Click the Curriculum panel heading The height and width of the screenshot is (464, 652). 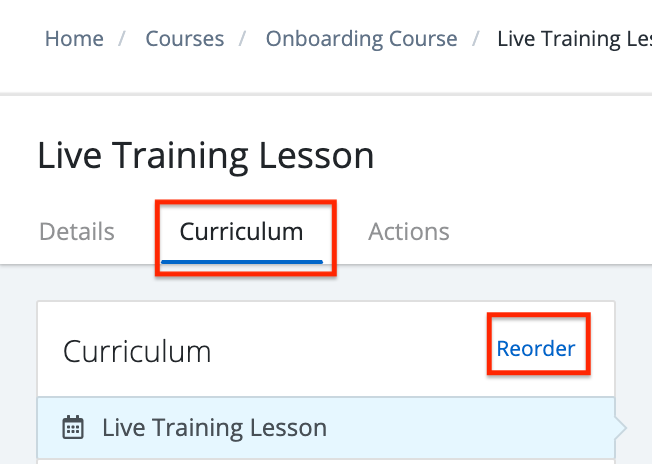tap(137, 352)
